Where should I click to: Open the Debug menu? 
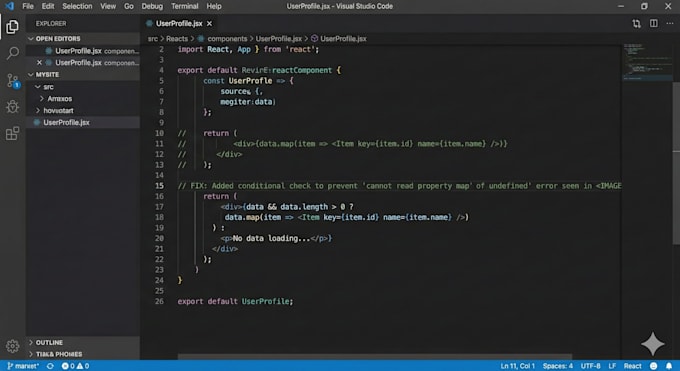[152, 6]
